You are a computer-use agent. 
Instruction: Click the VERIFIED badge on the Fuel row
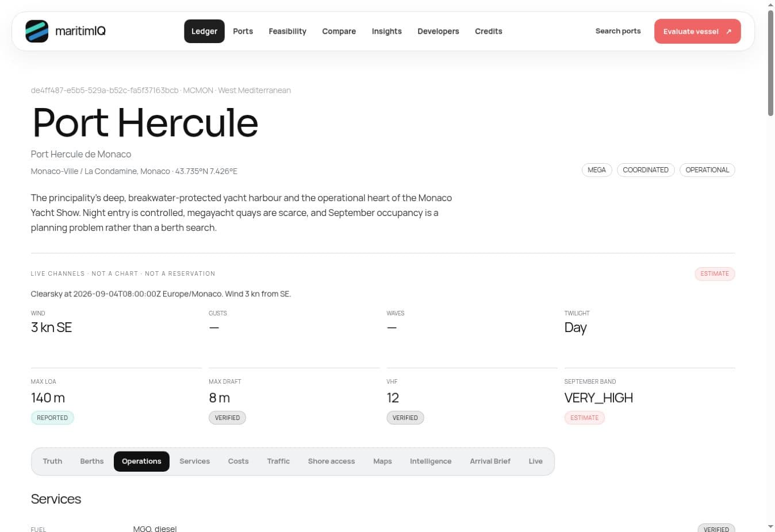click(716, 528)
